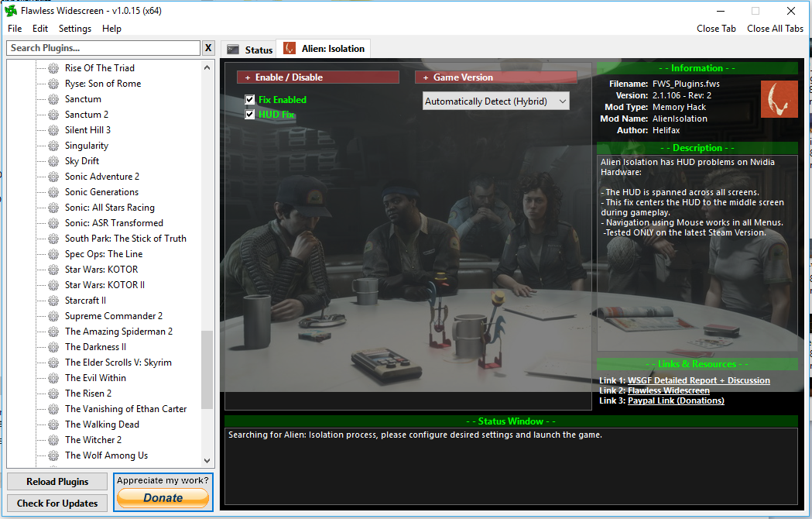This screenshot has width=812, height=519.
Task: Click the Alien: Isolation tab icon
Action: [x=290, y=48]
